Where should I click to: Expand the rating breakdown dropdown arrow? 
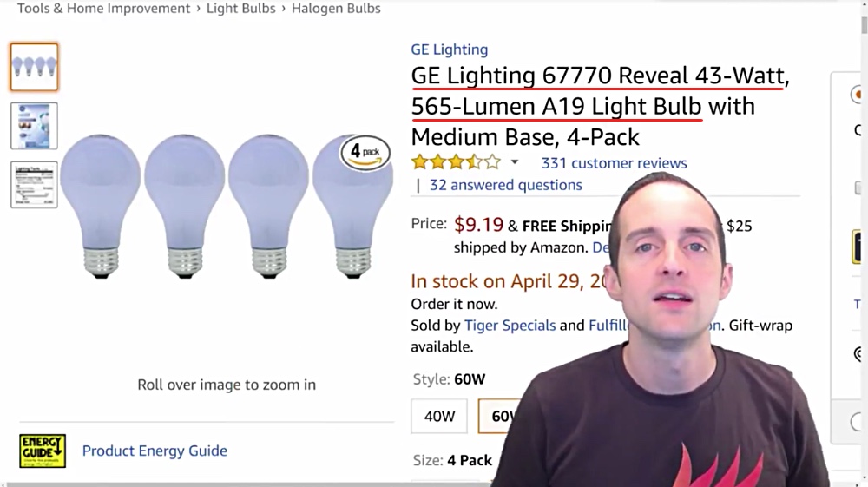click(x=515, y=162)
